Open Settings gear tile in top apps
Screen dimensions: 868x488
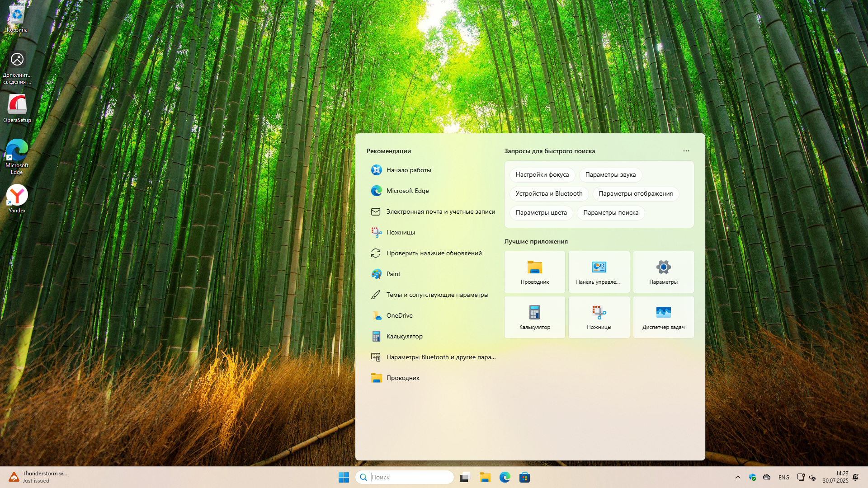[x=663, y=272]
